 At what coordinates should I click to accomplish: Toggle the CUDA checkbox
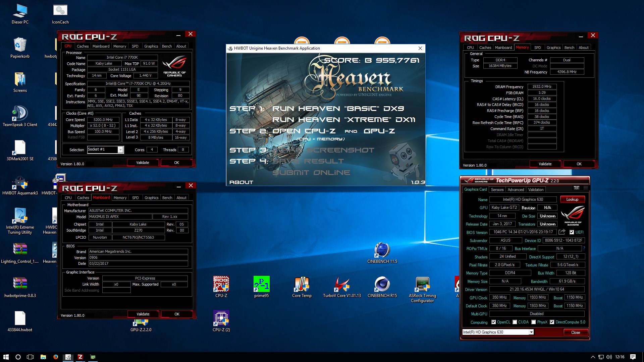[x=515, y=322]
